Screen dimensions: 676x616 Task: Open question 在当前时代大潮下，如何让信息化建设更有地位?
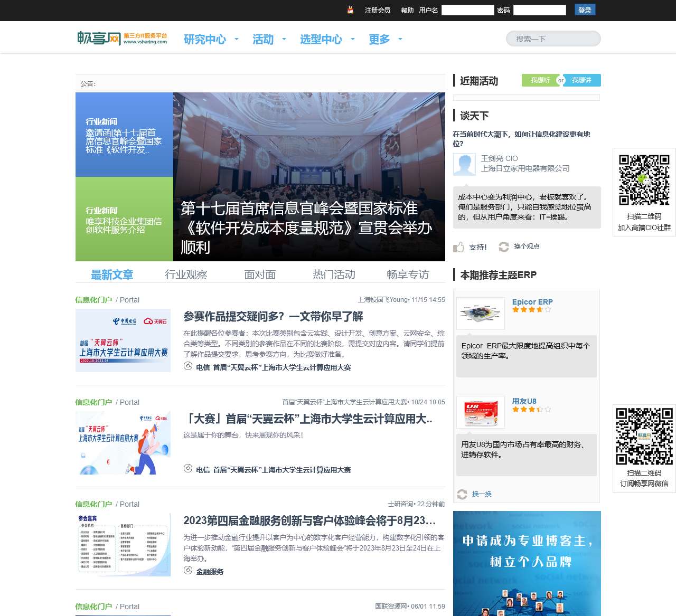[x=521, y=139]
